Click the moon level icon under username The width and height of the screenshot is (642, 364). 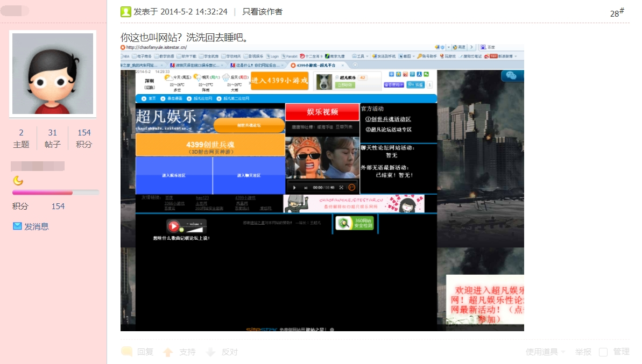point(18,181)
